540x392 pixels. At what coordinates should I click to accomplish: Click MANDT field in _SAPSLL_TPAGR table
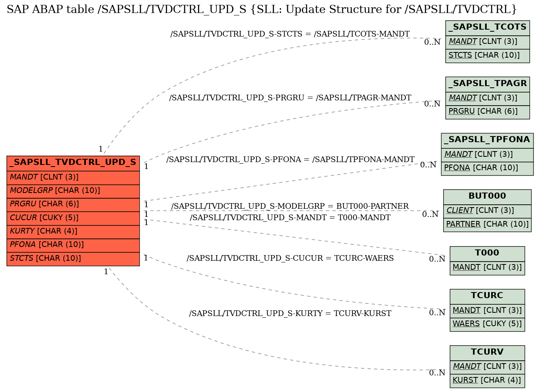click(x=488, y=98)
